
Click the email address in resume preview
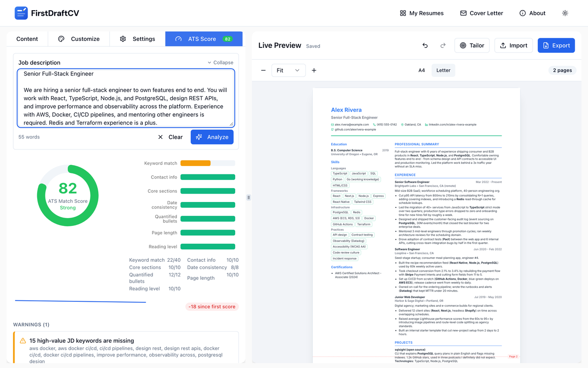click(350, 125)
